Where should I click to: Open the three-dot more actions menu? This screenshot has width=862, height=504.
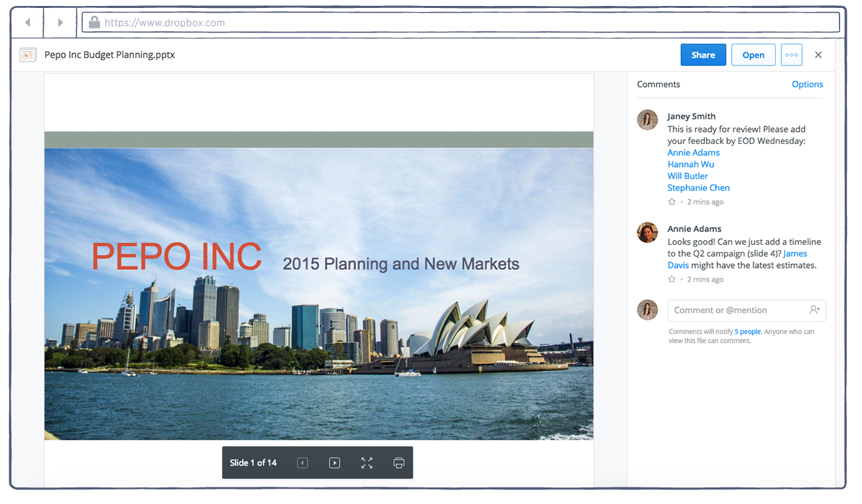pyautogui.click(x=791, y=55)
